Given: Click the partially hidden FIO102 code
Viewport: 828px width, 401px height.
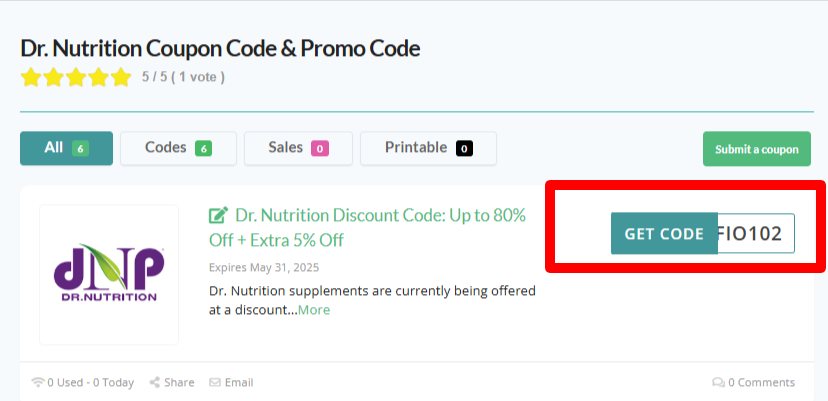Looking at the screenshot, I should 756,234.
